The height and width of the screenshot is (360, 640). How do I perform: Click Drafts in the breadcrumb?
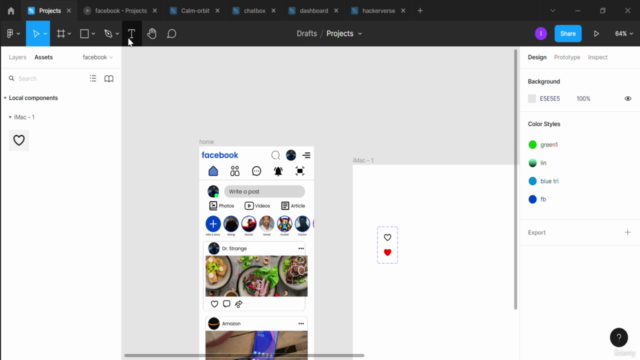click(x=307, y=33)
